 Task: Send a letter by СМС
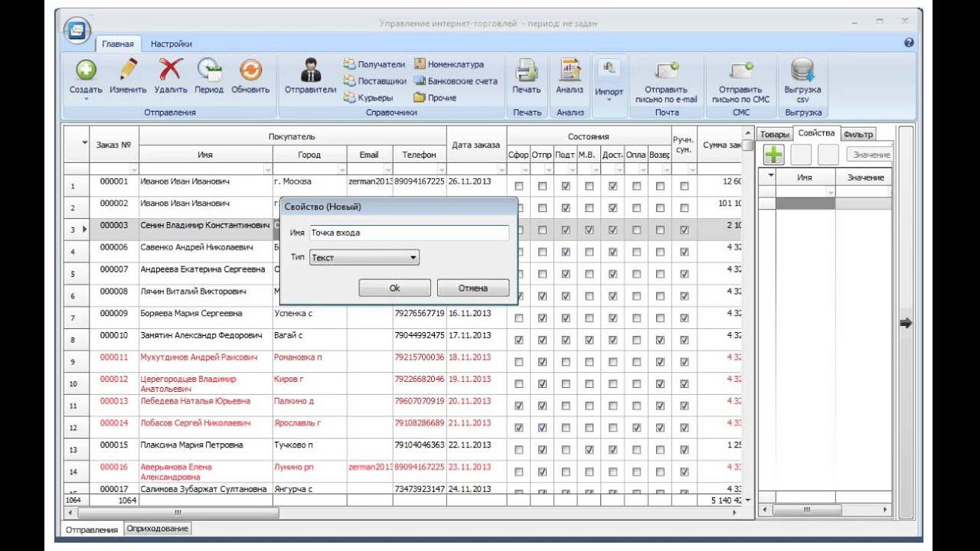point(740,81)
